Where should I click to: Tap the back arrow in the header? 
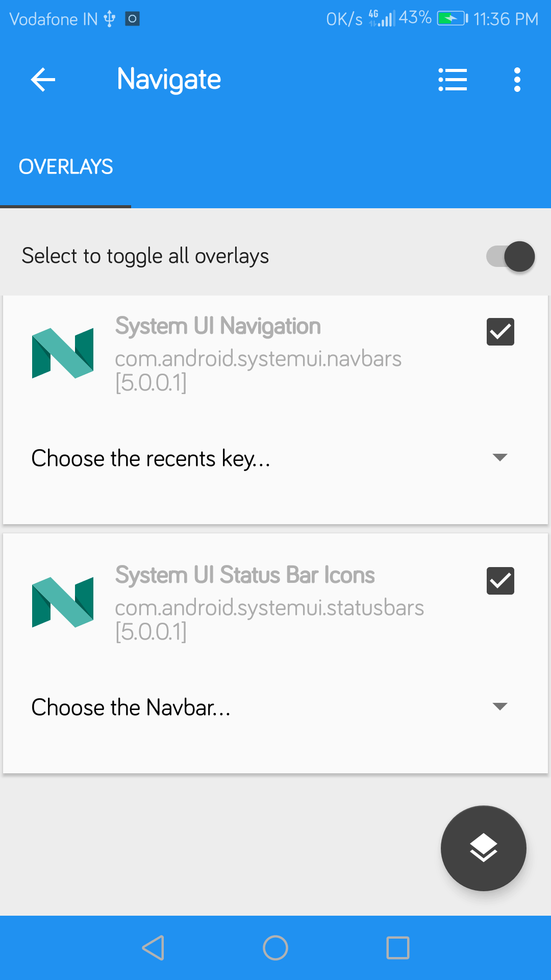click(x=43, y=80)
